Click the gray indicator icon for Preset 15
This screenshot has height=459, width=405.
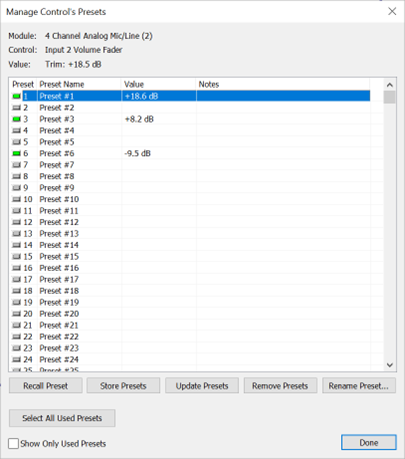pyautogui.click(x=16, y=257)
